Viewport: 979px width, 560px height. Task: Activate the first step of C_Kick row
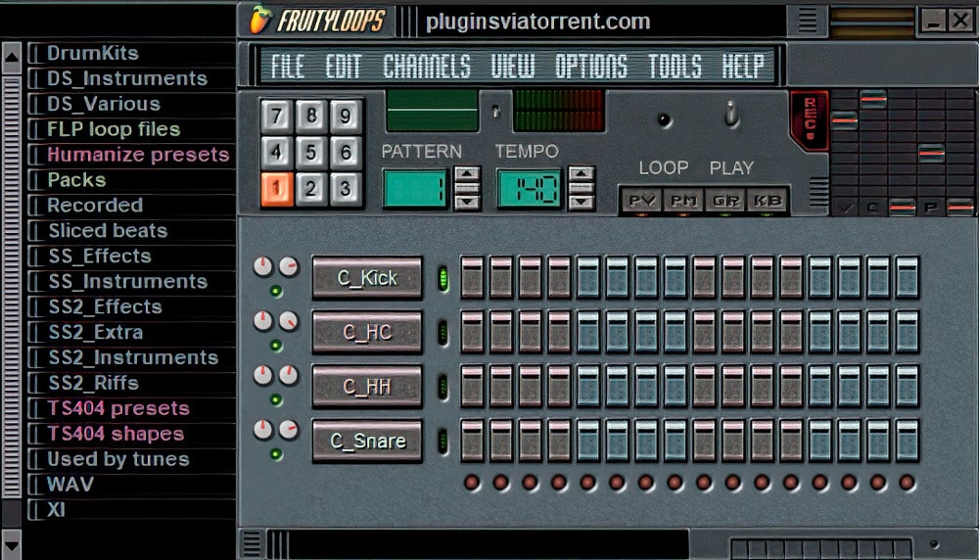coord(472,278)
